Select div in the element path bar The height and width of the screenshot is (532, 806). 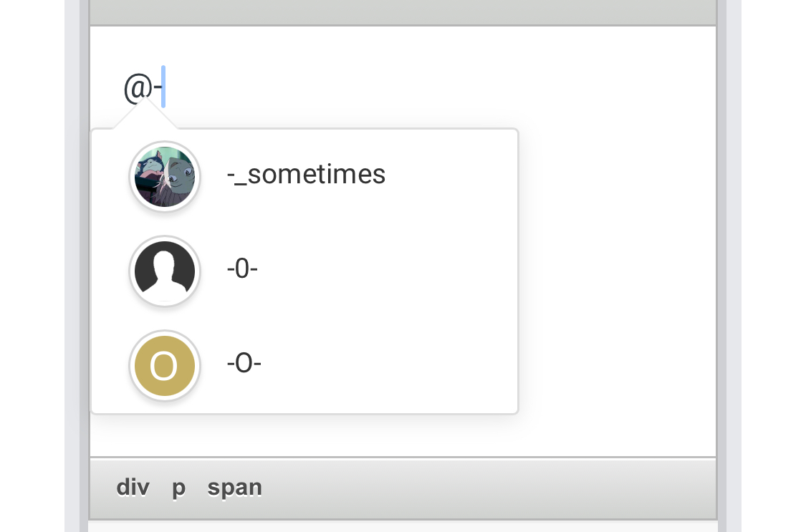(133, 488)
